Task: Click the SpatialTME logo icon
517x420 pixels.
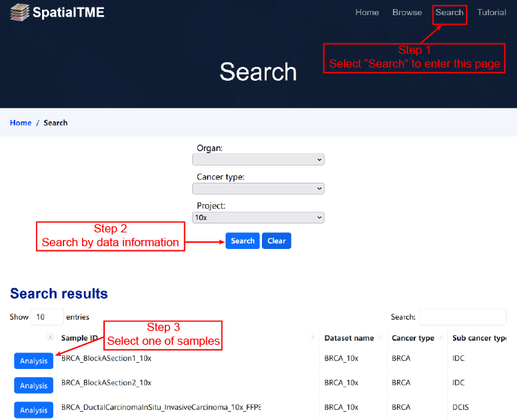Action: pyautogui.click(x=20, y=12)
